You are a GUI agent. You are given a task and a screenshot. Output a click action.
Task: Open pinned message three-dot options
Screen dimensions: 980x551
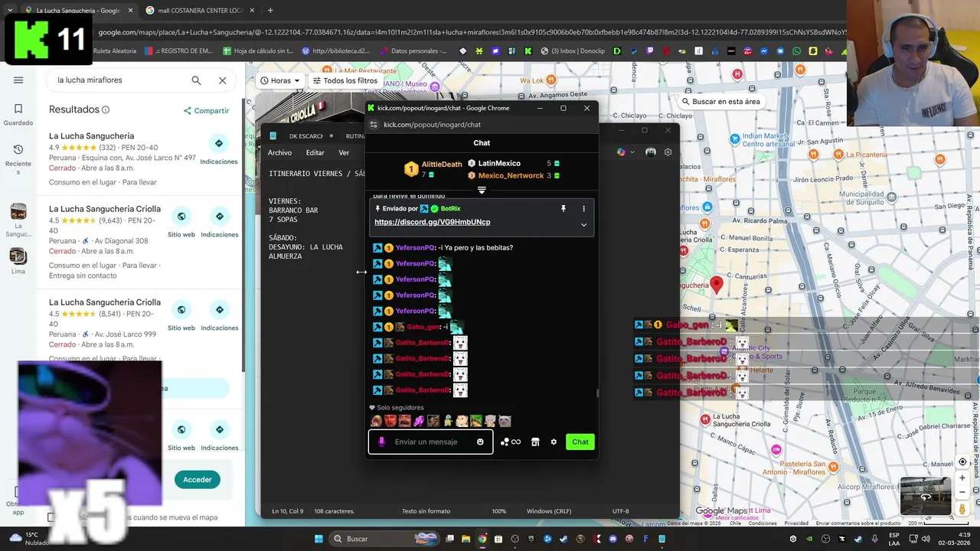point(583,208)
